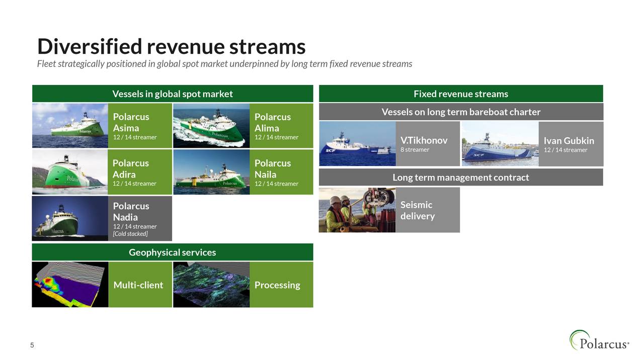Click the 'Polarcus Naila' label
Screen dimensions: 644x362
coord(273,169)
